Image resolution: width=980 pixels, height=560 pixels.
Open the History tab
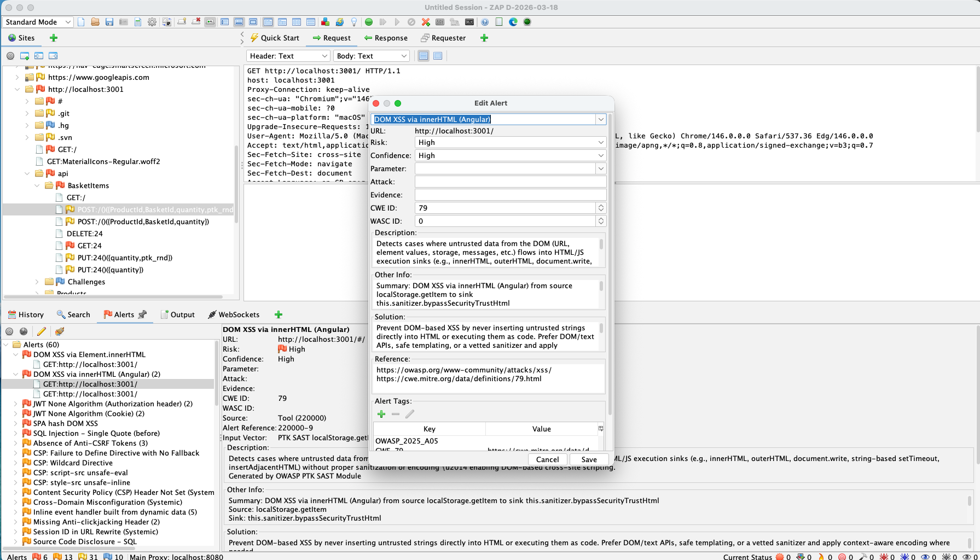tap(26, 314)
